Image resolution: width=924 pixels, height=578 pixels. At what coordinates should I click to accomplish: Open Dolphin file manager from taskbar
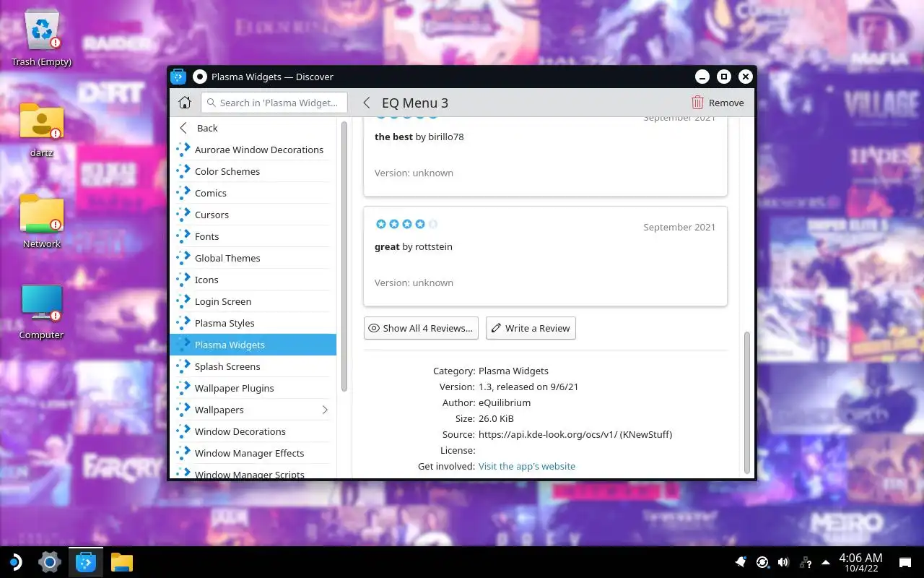coord(122,561)
